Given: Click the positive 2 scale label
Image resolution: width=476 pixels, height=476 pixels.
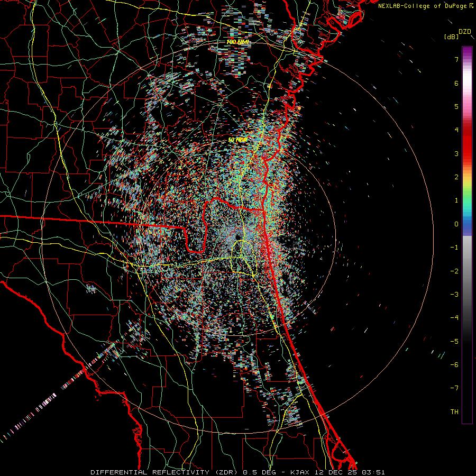Looking at the screenshot, I should [x=456, y=177].
